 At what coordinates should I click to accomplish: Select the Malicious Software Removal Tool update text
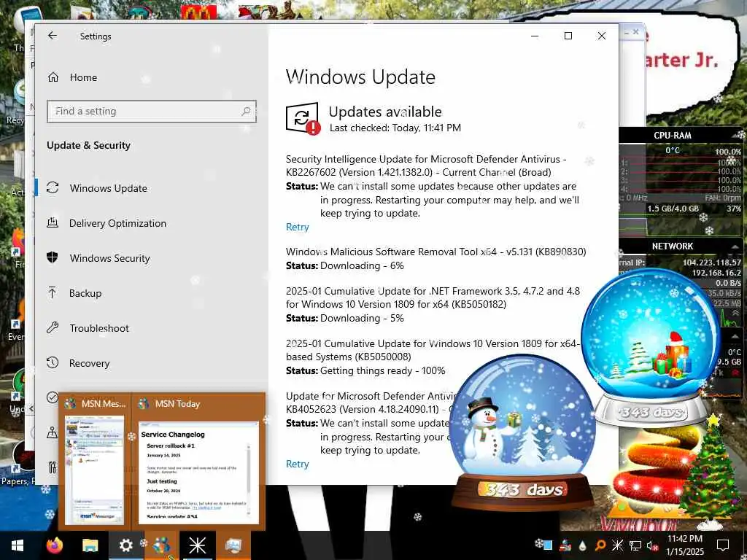click(436, 252)
